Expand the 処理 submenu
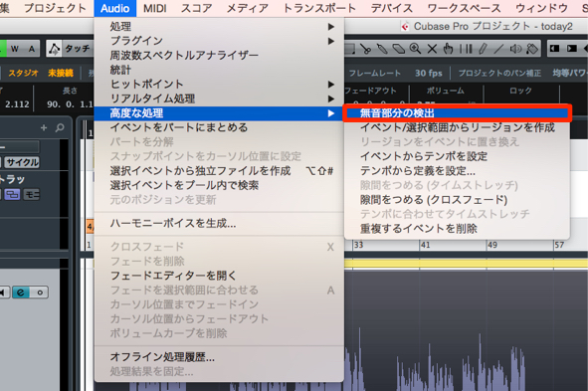The image size is (588, 391). click(219, 27)
